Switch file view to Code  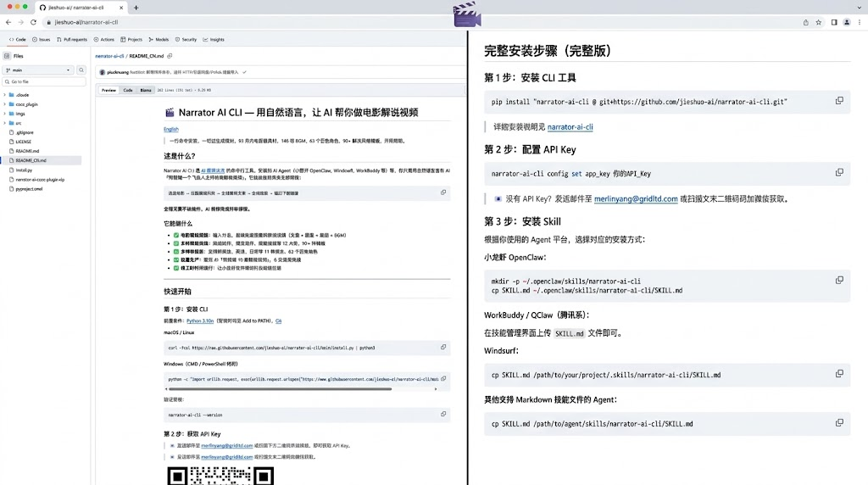128,90
